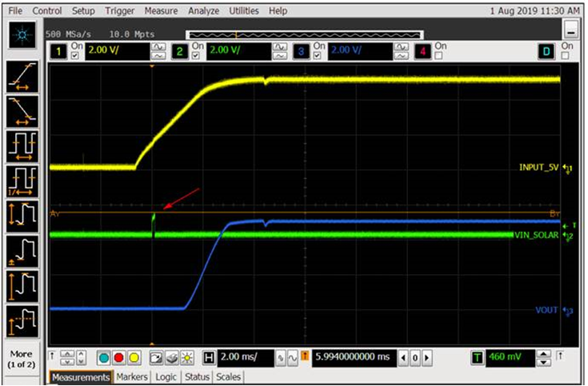Select the voltage minimum measurement icon
This screenshot has height=386, width=588.
[x=22, y=251]
